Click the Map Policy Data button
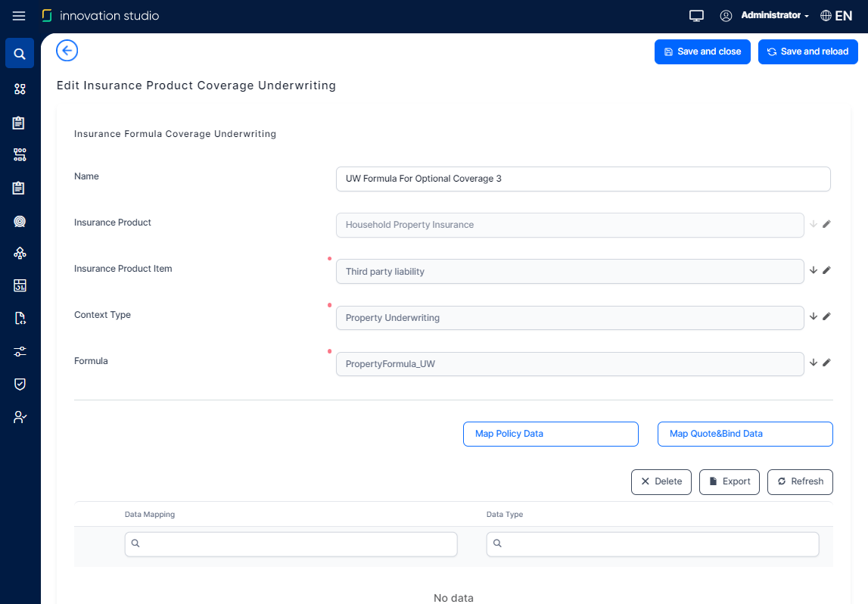 tap(550, 434)
